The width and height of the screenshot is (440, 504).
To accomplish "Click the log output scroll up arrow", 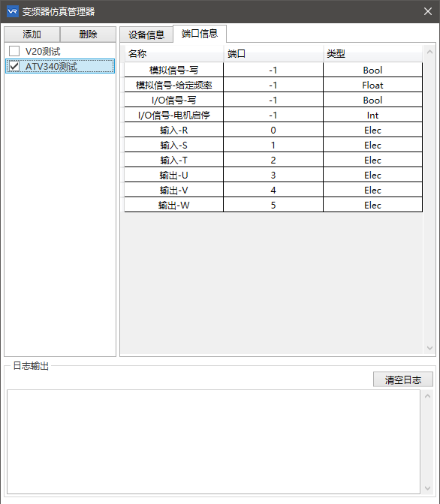I will pos(427,396).
